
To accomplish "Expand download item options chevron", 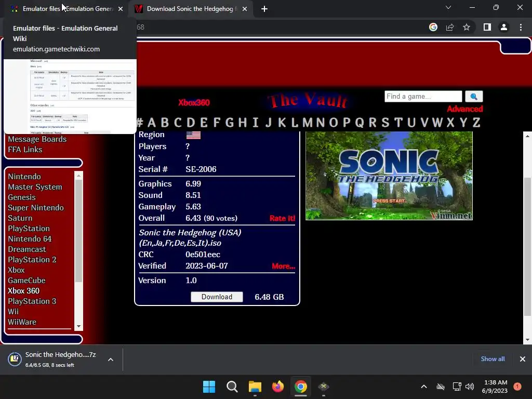I will coord(111,360).
